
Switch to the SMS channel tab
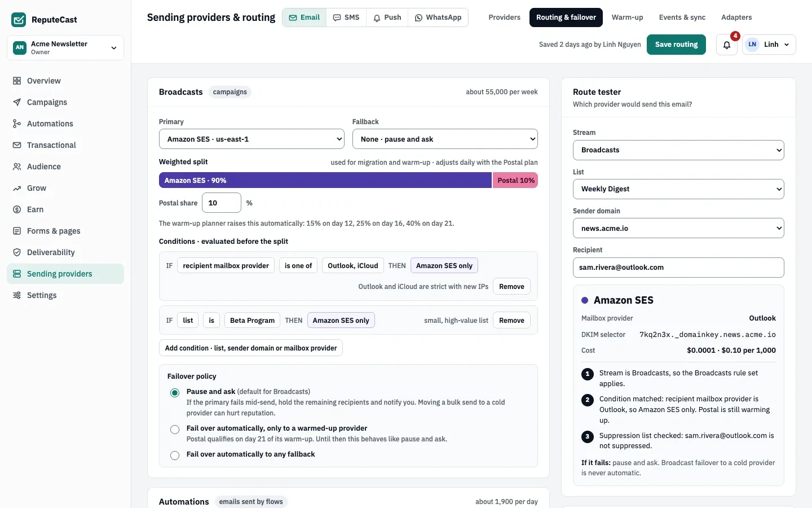pyautogui.click(x=346, y=17)
